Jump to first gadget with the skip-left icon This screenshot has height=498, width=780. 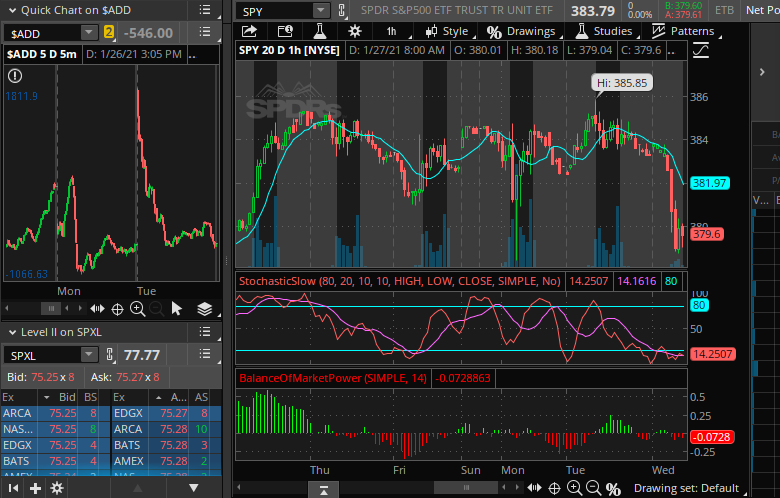pos(14,489)
